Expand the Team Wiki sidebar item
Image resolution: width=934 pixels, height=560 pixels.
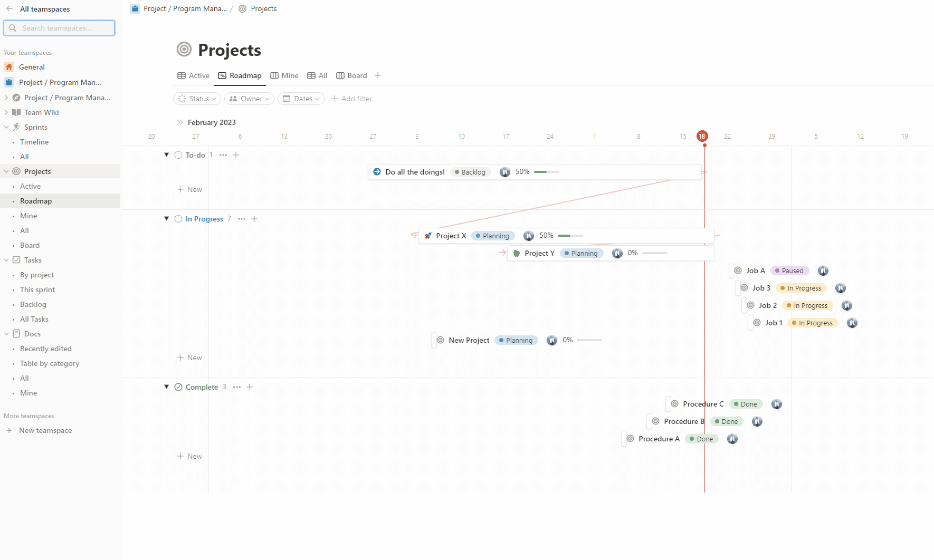click(x=6, y=112)
